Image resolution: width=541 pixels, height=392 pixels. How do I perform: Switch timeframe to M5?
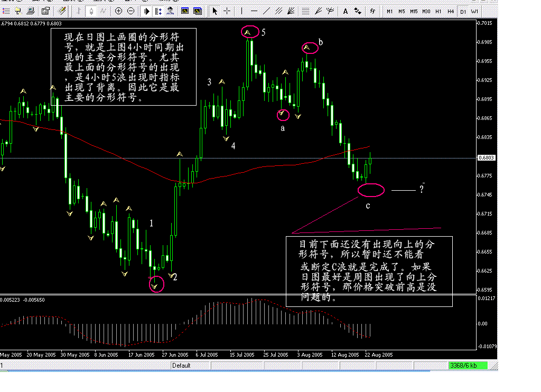coord(402,12)
